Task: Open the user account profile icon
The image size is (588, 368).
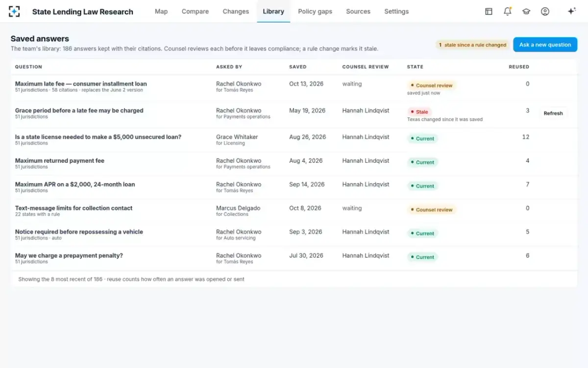Action: click(x=545, y=11)
